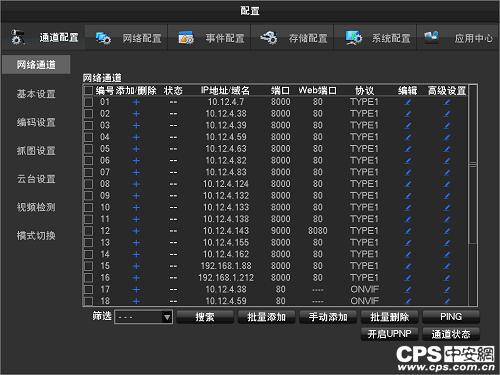Add channel 05 using its plus icon
The image size is (500, 375).
click(136, 149)
